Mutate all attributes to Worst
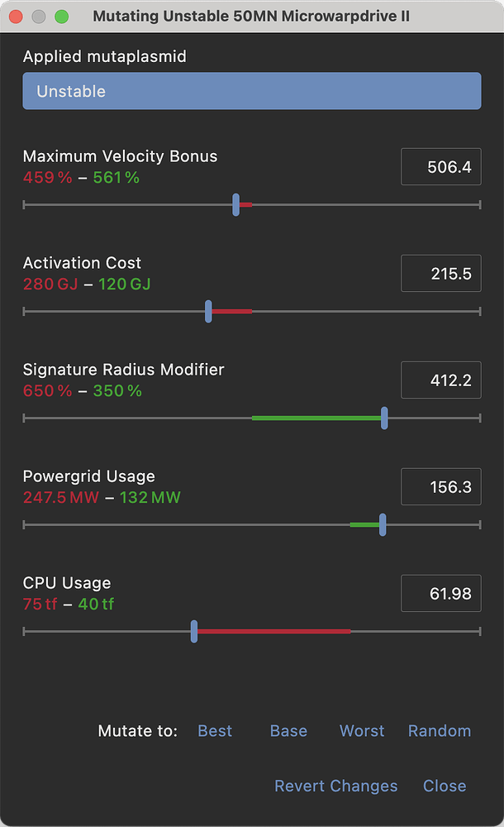 [362, 731]
